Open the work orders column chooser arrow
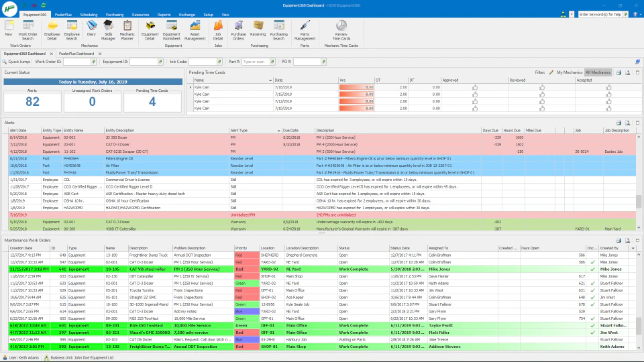 tap(633, 248)
